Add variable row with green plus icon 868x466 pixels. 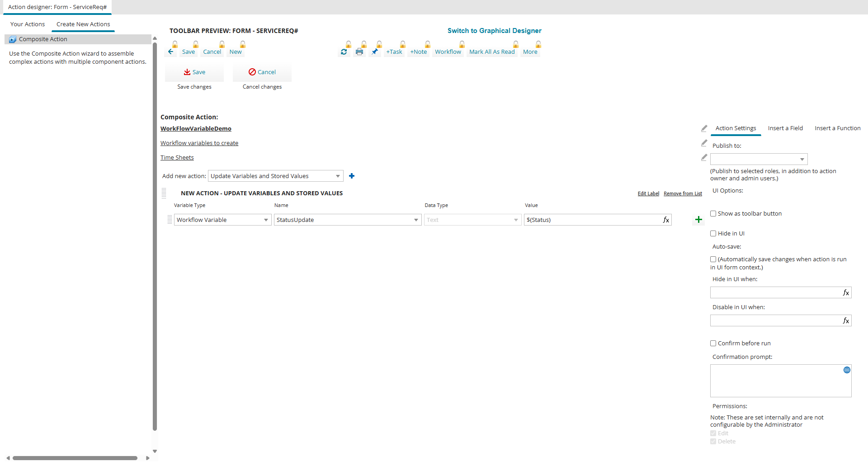(698, 220)
